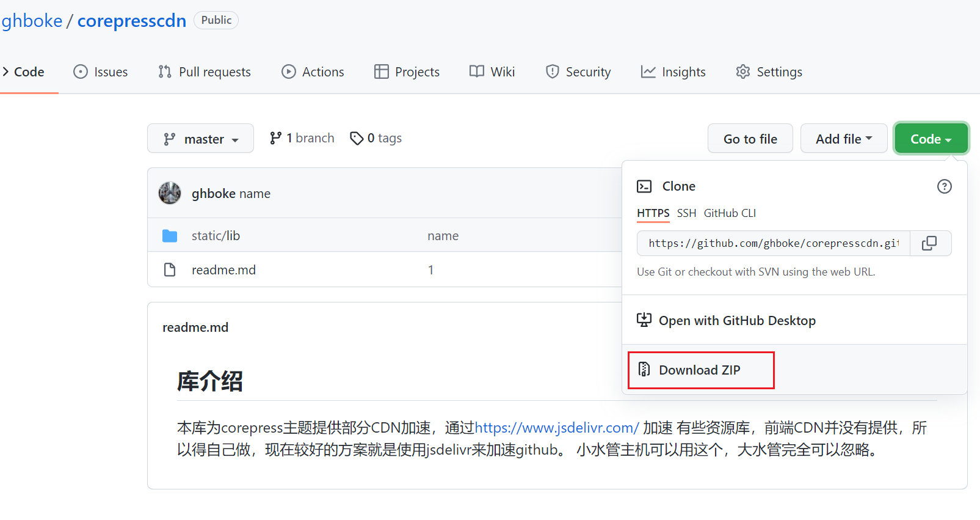Click 'Use Git or checkout with SVN' text
Screen dimensions: 980x520
tap(756, 272)
